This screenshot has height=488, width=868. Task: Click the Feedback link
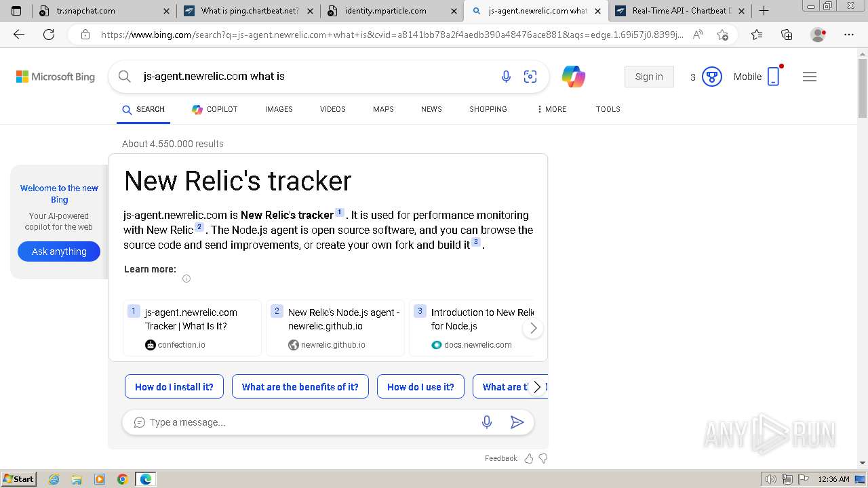tap(501, 458)
